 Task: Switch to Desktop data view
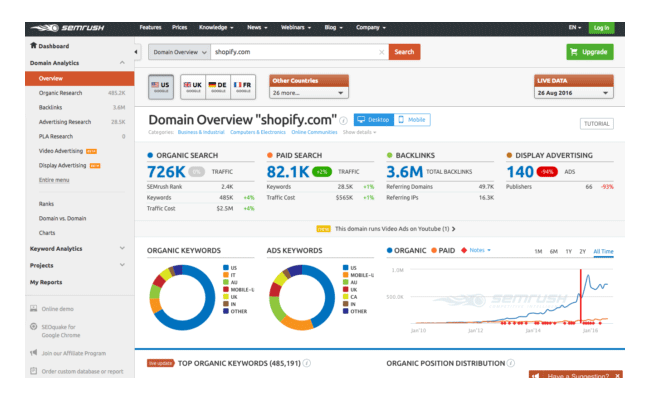pos(374,120)
